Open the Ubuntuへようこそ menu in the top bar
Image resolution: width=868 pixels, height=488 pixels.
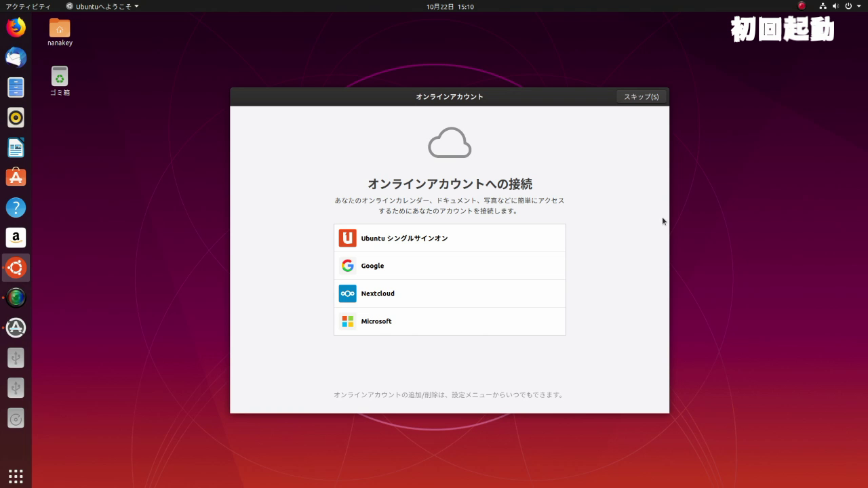pyautogui.click(x=102, y=6)
